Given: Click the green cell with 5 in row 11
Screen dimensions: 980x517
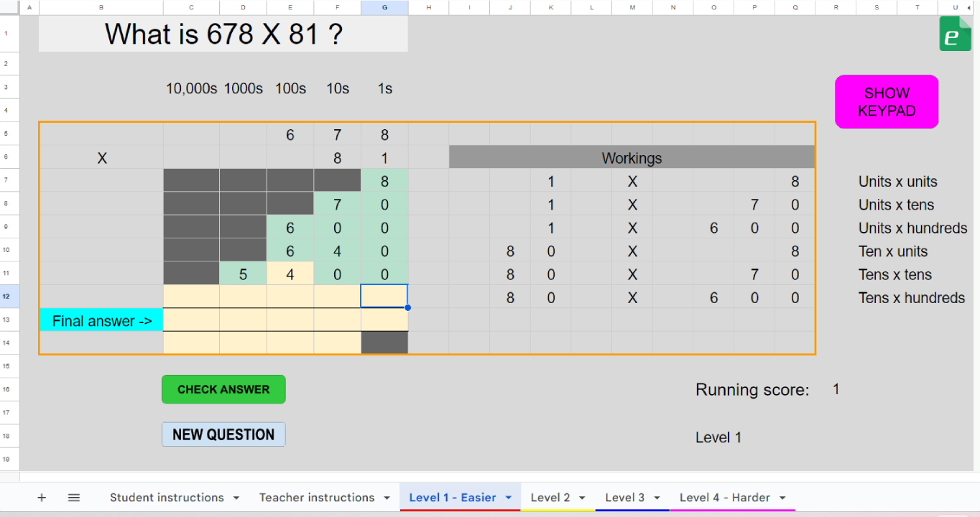Looking at the screenshot, I should pyautogui.click(x=243, y=274).
